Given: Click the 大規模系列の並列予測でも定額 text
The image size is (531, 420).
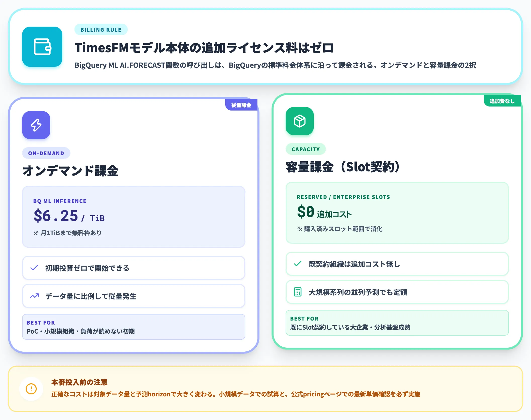Looking at the screenshot, I should point(358,292).
